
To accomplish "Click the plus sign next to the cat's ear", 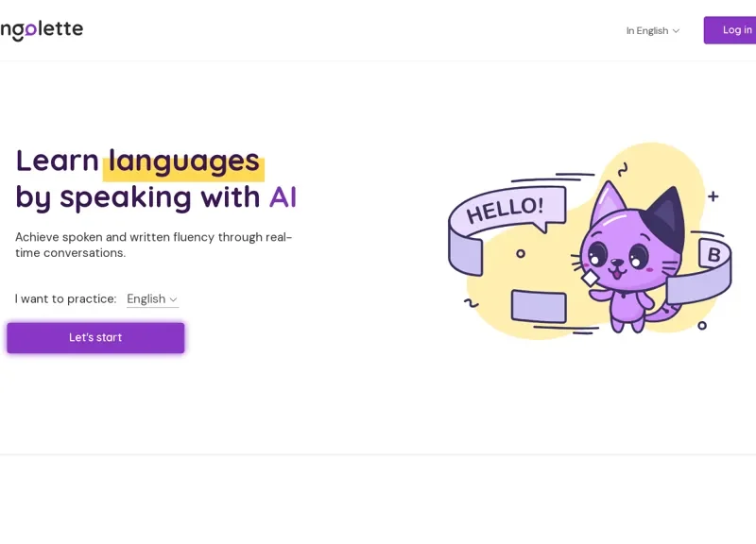I will click(x=713, y=196).
